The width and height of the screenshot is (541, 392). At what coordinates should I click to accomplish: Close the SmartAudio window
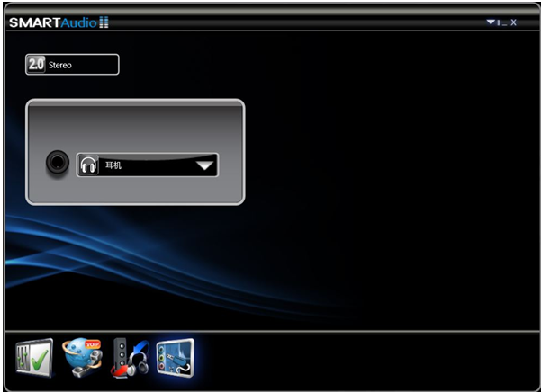pos(514,22)
